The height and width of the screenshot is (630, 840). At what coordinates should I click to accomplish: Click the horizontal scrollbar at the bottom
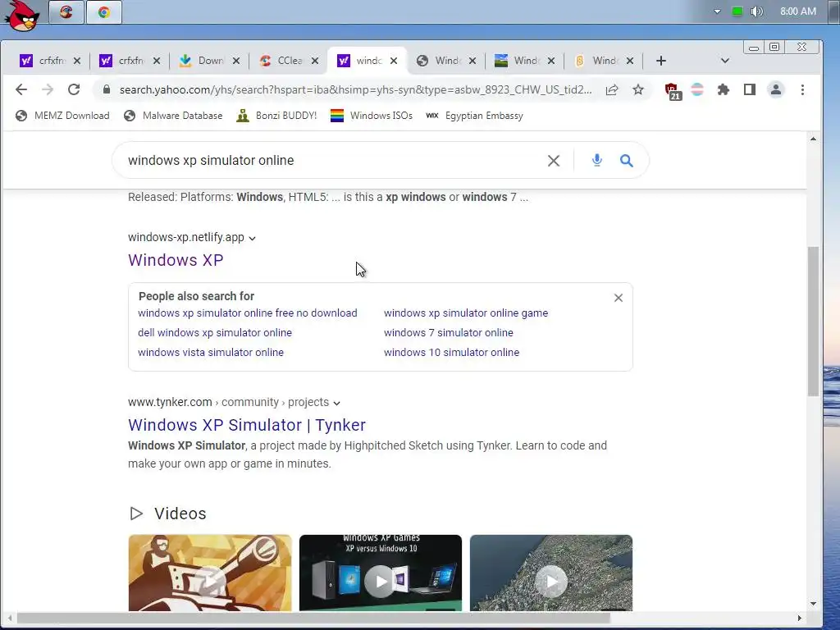pyautogui.click(x=313, y=618)
